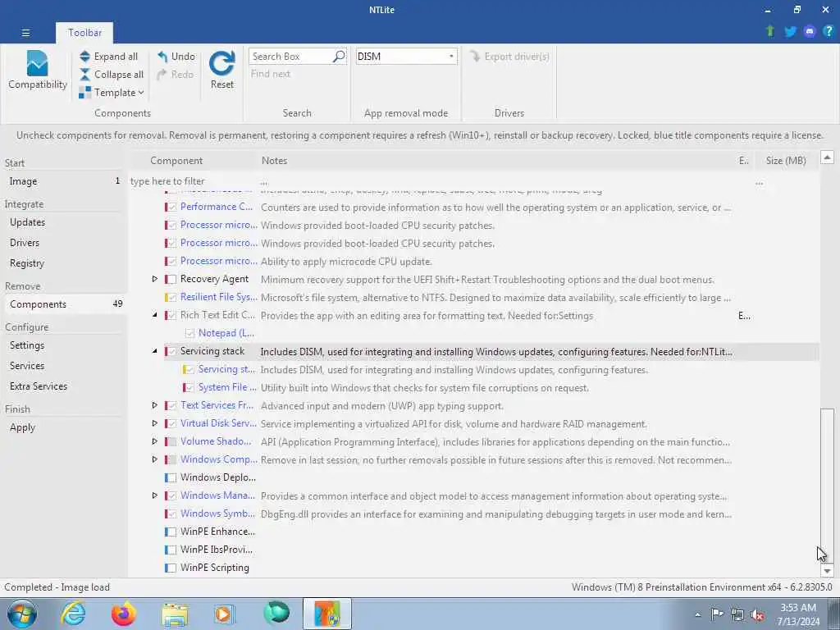Image resolution: width=840 pixels, height=630 pixels.
Task: Click Collapse all components
Action: pos(112,75)
